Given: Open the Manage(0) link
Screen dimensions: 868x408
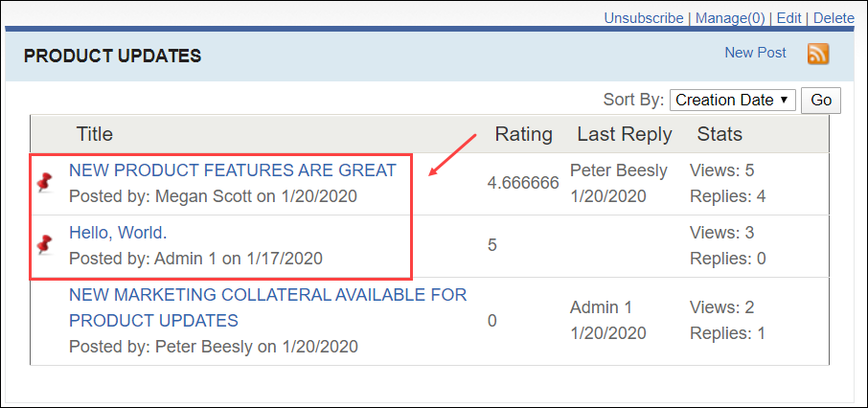Looking at the screenshot, I should (x=730, y=18).
